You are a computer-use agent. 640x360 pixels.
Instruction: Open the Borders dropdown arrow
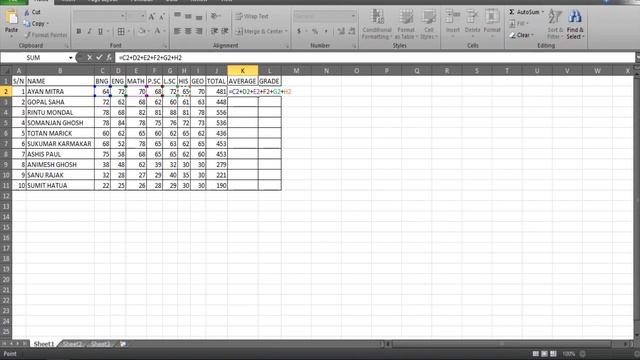[129, 31]
